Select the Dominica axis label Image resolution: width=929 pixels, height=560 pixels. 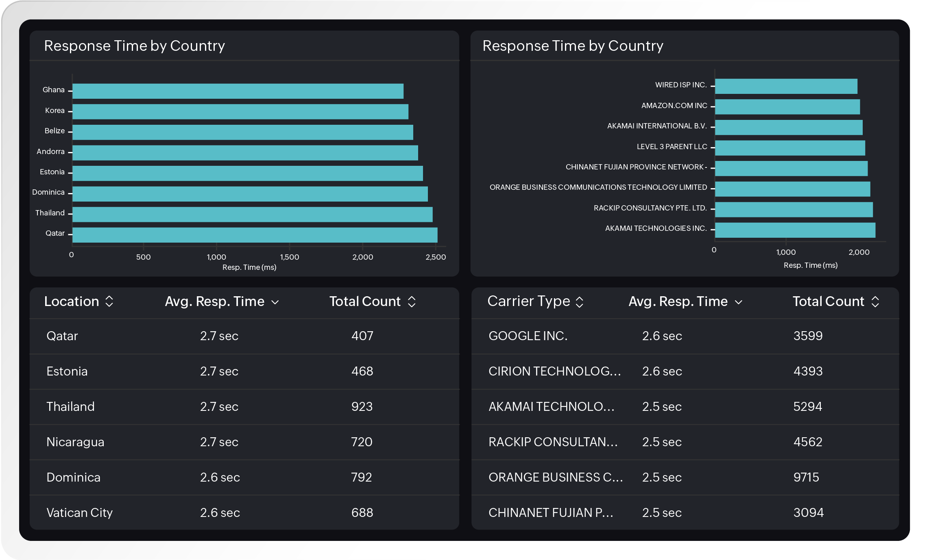coord(49,192)
